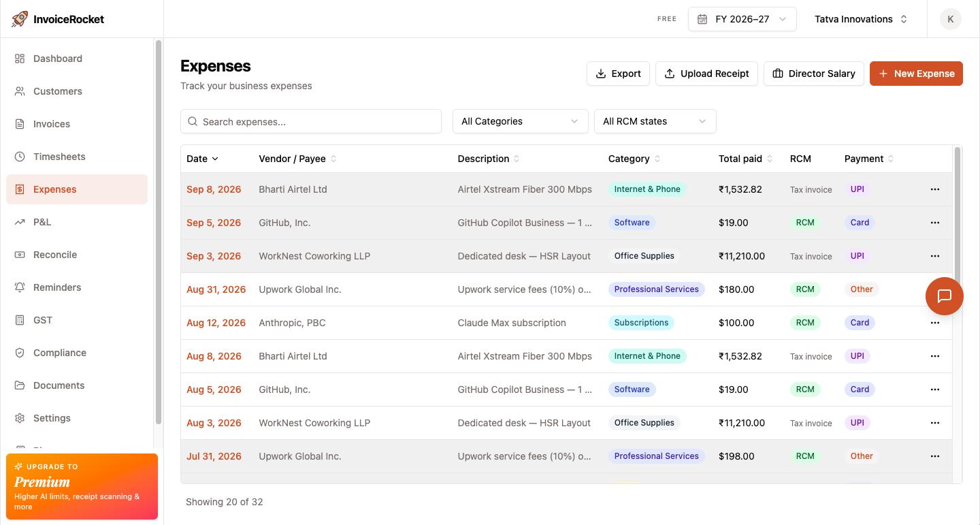This screenshot has height=525, width=980.
Task: Sort by Category column header
Action: tap(634, 159)
